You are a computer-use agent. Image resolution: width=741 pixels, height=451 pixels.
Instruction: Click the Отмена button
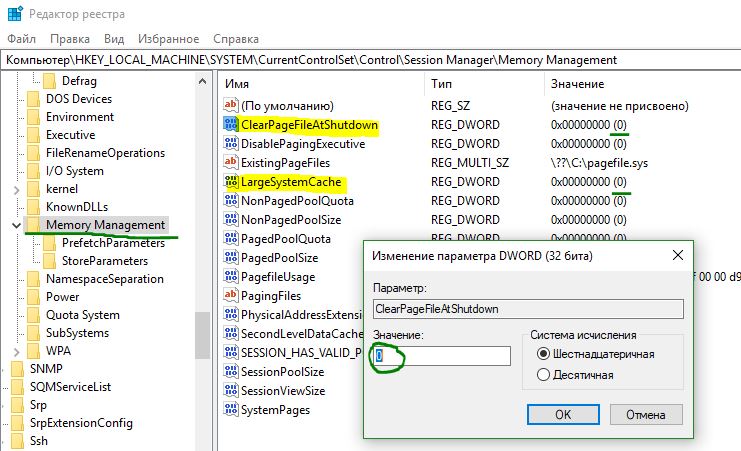(644, 413)
